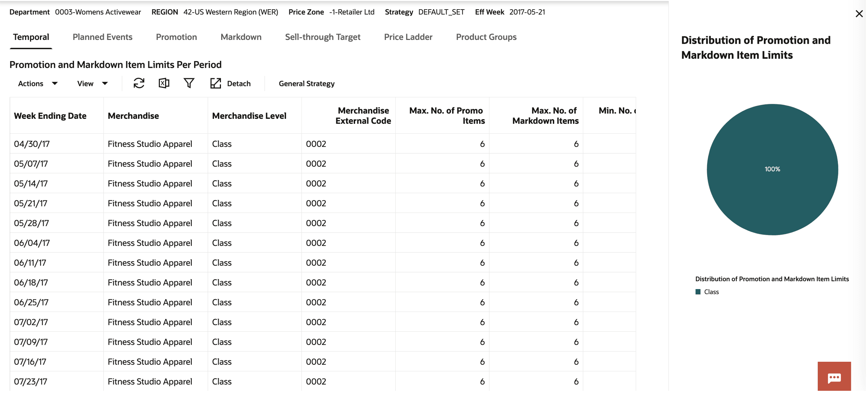
Task: Open the Price Ladder tab
Action: click(408, 37)
